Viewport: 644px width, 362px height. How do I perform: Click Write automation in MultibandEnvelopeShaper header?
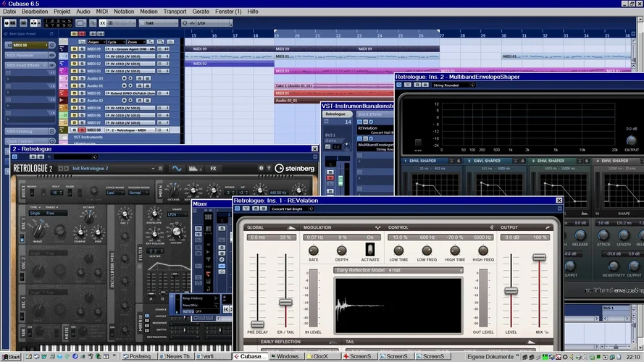click(425, 85)
